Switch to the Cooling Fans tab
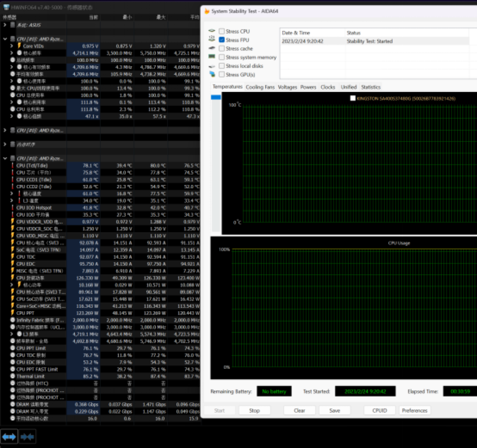The height and width of the screenshot is (448, 477). tap(260, 87)
